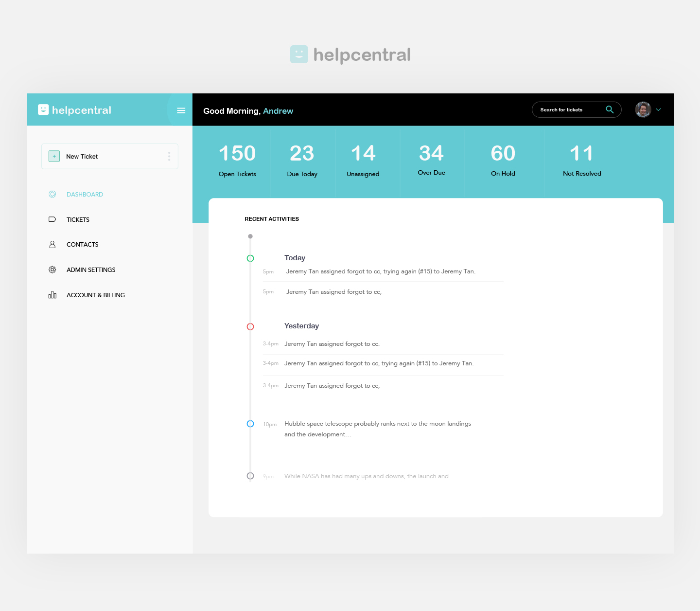Click the New Ticket button

tap(110, 156)
